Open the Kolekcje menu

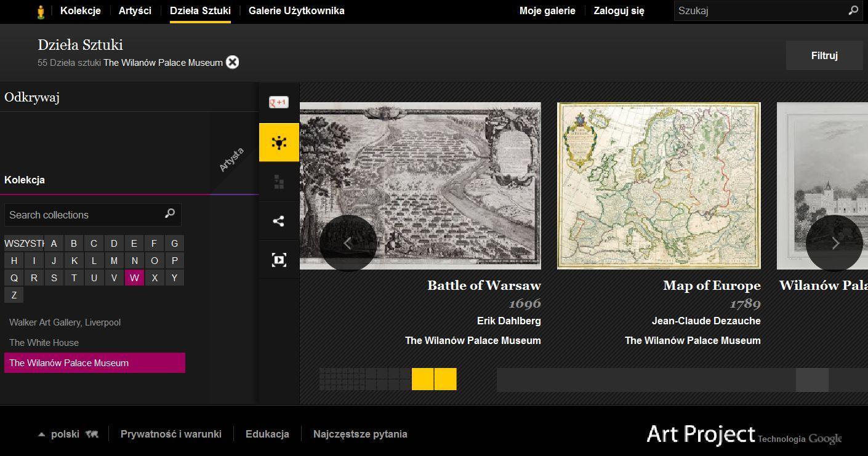pyautogui.click(x=81, y=10)
